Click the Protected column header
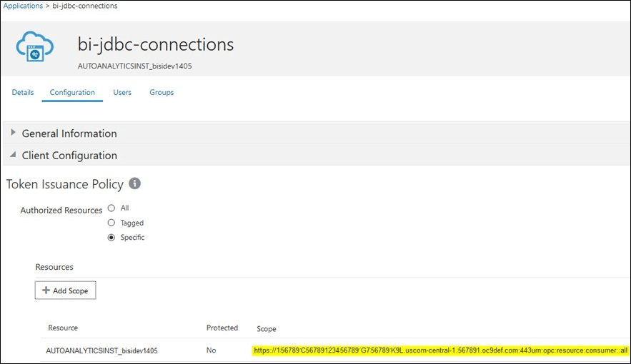This screenshot has width=631, height=364. click(x=222, y=328)
